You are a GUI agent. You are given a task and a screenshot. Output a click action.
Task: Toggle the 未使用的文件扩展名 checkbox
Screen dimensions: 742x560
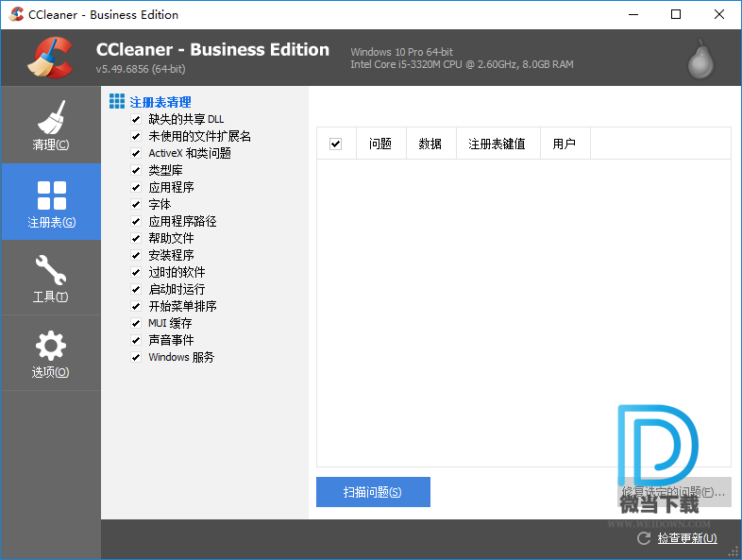point(136,136)
